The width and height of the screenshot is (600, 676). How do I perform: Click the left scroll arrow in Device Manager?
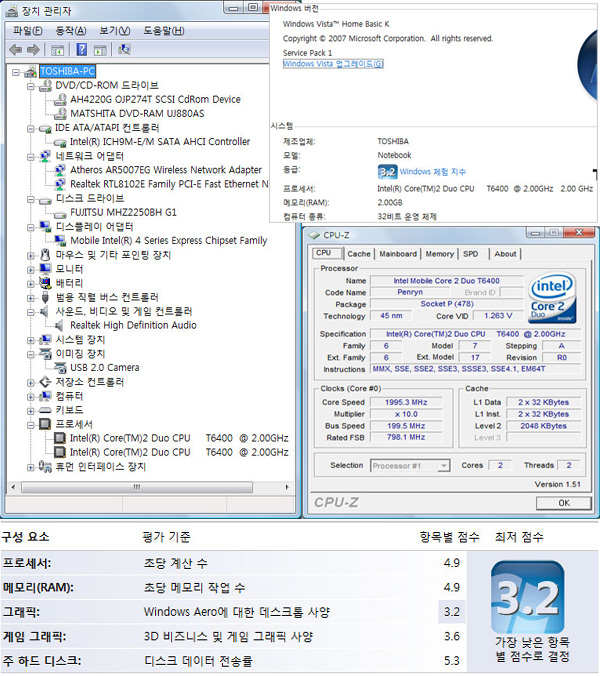13,487
